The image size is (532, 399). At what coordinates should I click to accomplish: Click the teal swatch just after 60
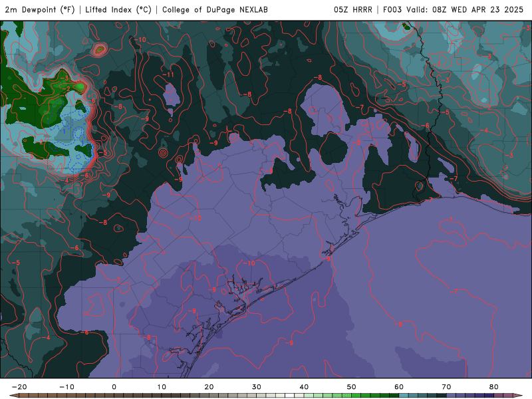tap(404, 396)
